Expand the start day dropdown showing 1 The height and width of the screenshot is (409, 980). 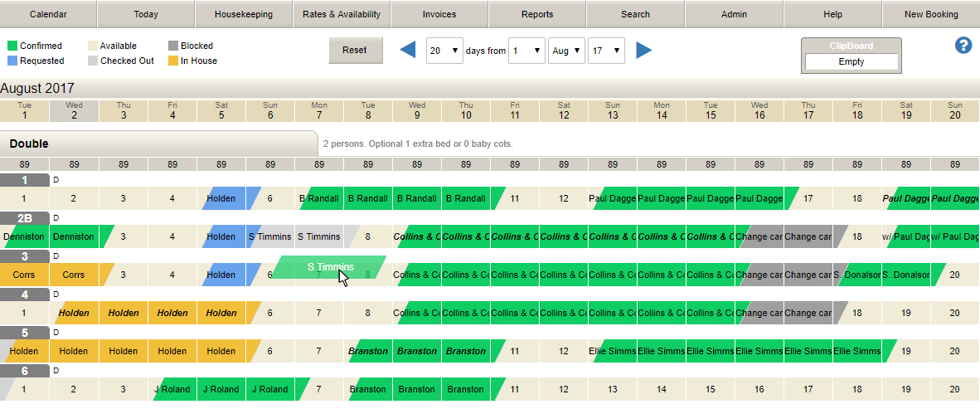(x=526, y=51)
